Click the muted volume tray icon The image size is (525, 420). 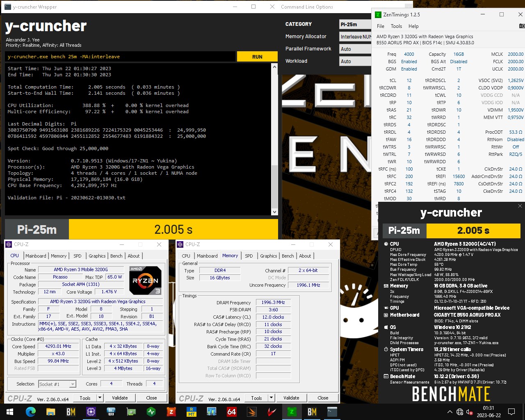(470, 412)
